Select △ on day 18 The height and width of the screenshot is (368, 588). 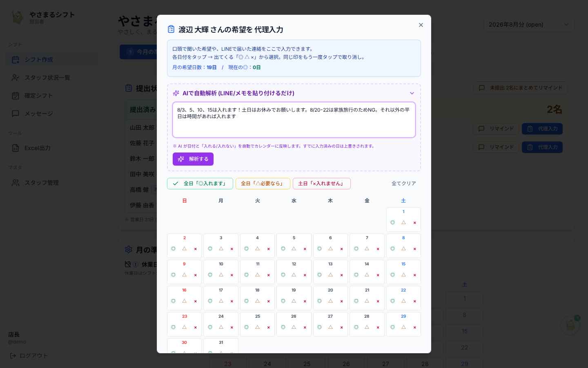point(257,301)
